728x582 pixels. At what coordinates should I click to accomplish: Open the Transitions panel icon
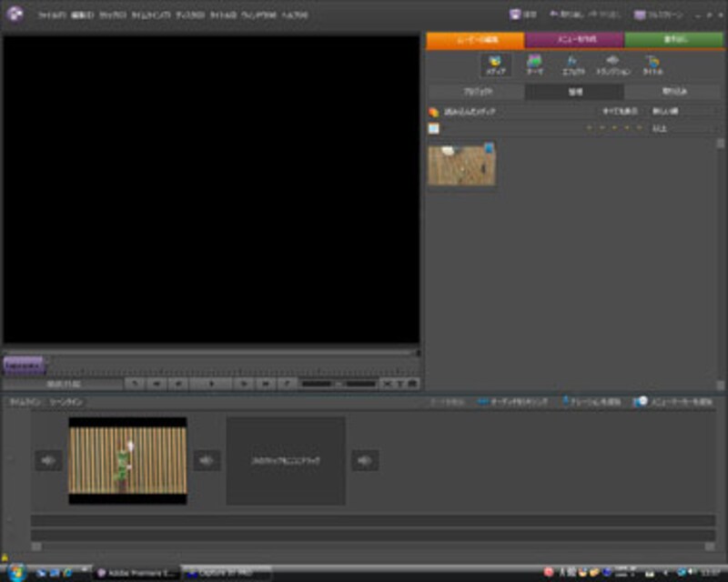(x=612, y=64)
